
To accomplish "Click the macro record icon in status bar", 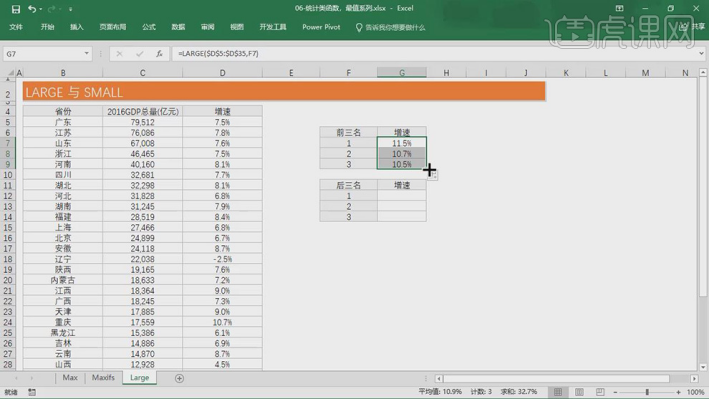I will tap(32, 392).
